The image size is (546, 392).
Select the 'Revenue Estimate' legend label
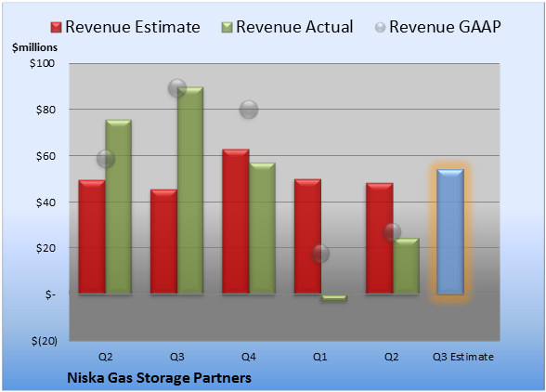coord(133,27)
